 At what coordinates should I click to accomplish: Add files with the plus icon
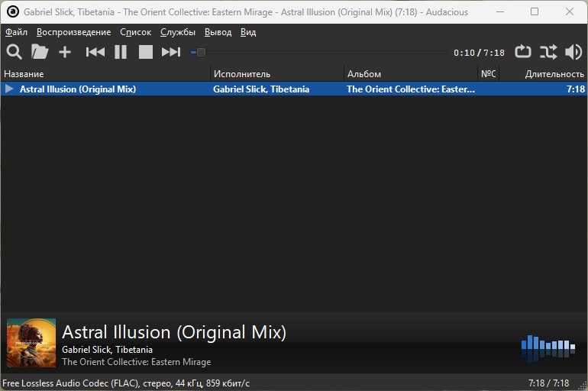pyautogui.click(x=65, y=52)
